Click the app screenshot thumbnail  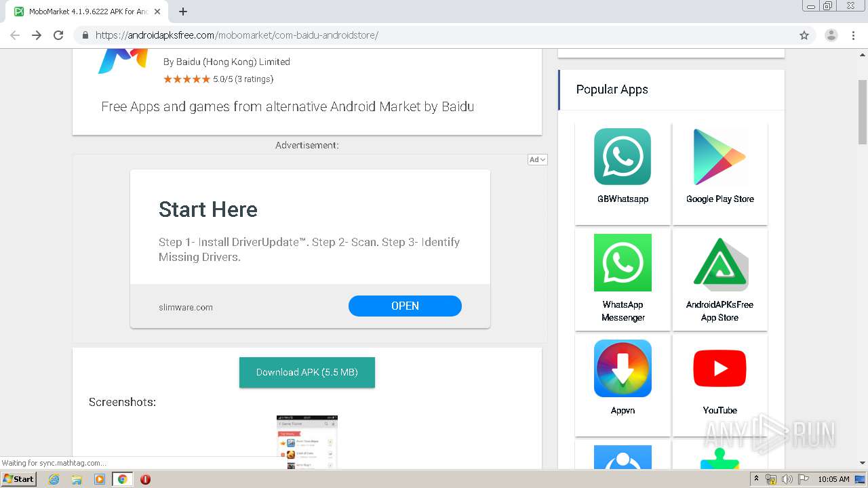(x=307, y=442)
